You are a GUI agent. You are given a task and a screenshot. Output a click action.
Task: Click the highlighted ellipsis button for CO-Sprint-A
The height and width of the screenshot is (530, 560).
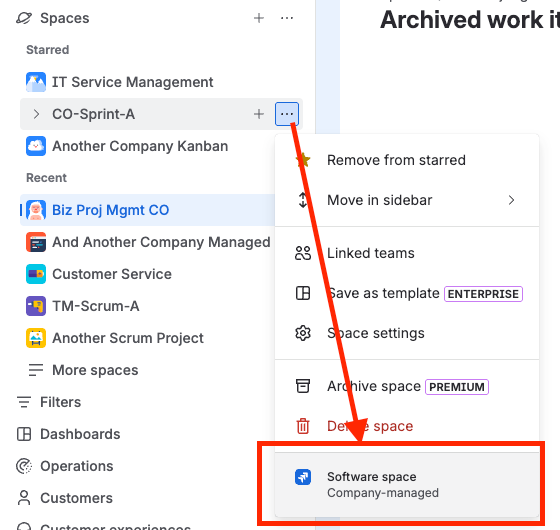[287, 114]
